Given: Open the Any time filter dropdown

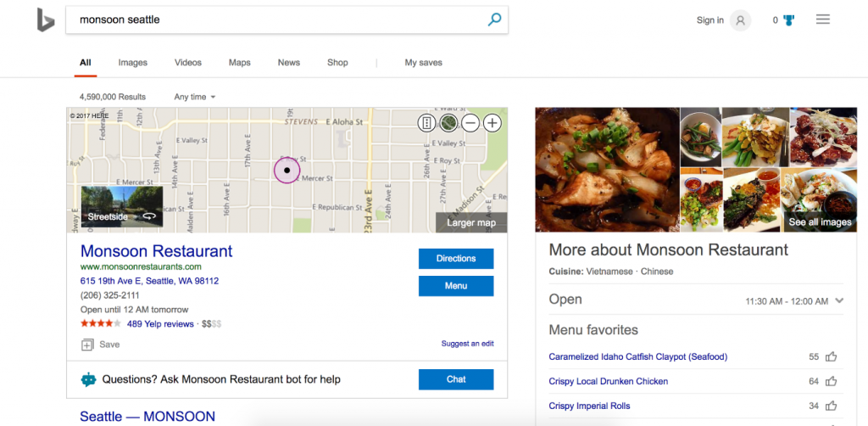Looking at the screenshot, I should click(x=195, y=97).
